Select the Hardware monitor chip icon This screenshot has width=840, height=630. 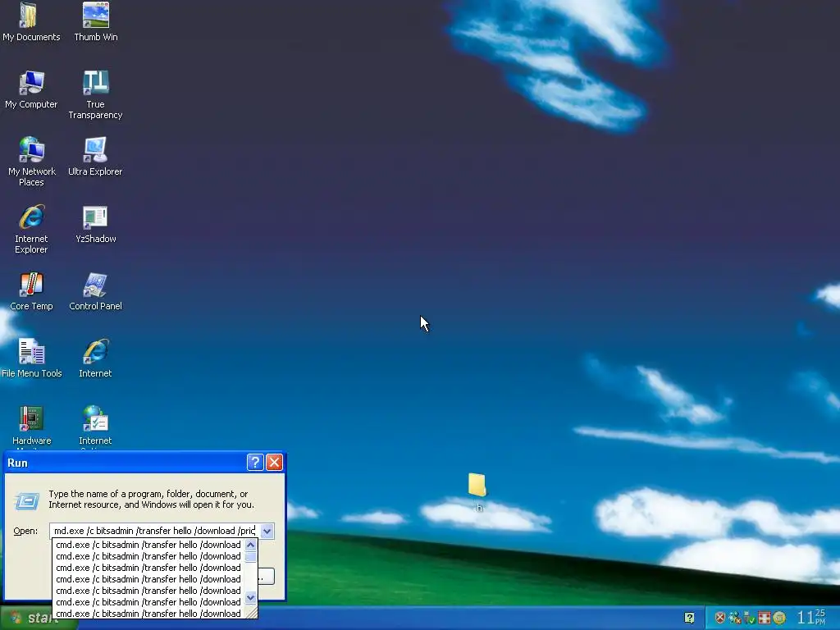pos(31,419)
